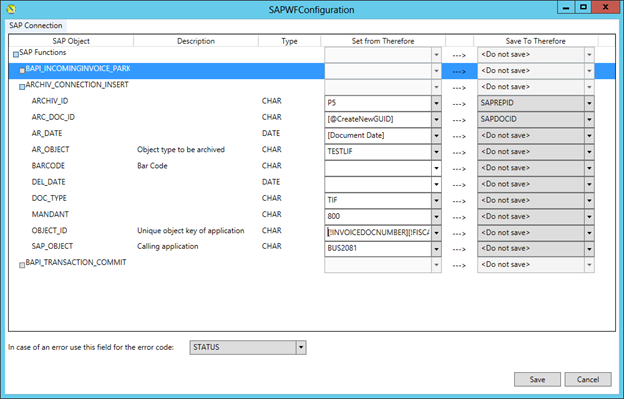Open Set from Therefore dropdown for BARCODE
Viewport: 624px width, 399px height.
point(436,168)
